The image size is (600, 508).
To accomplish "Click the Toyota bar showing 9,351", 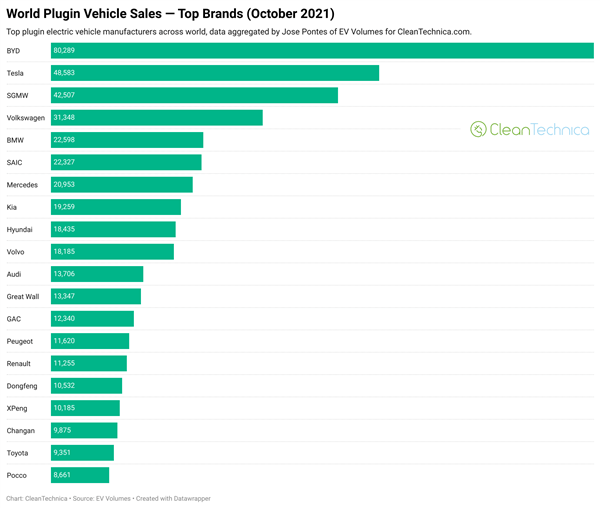I will (82, 453).
